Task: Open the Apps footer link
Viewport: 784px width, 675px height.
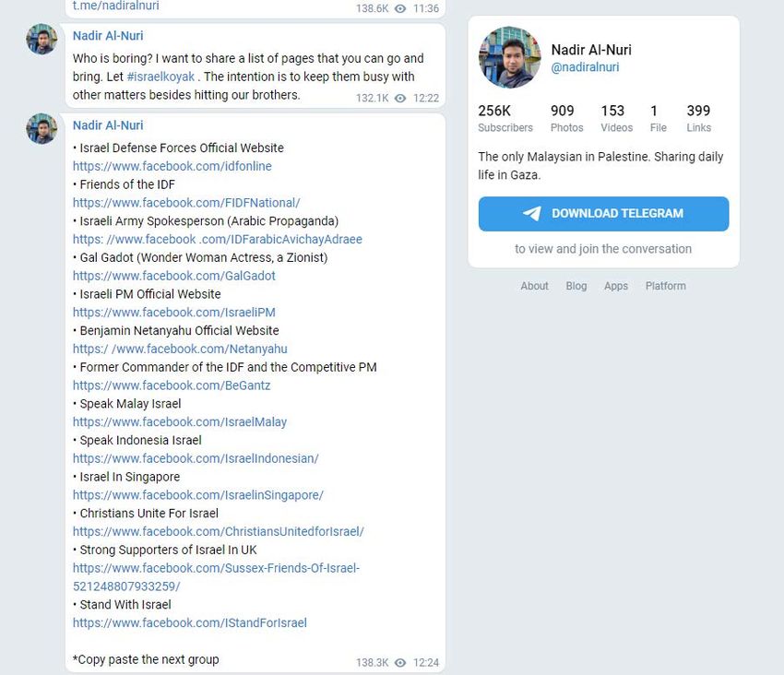Action: [x=616, y=286]
